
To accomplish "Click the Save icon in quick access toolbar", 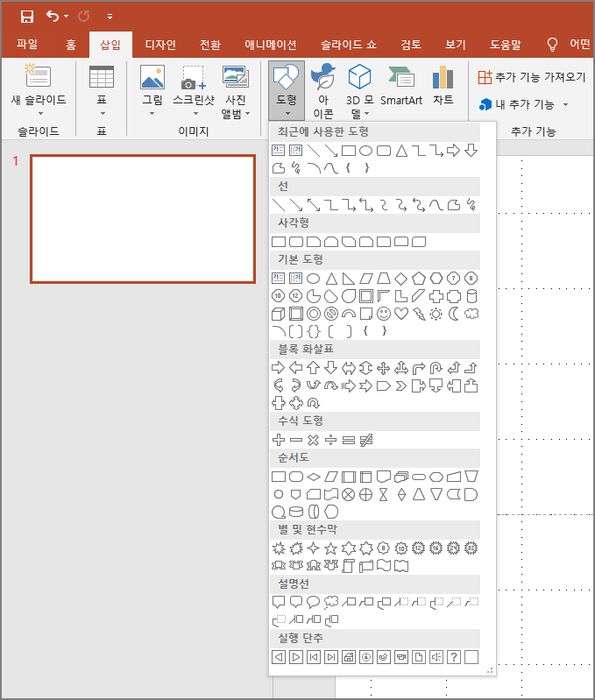I will [x=27, y=17].
